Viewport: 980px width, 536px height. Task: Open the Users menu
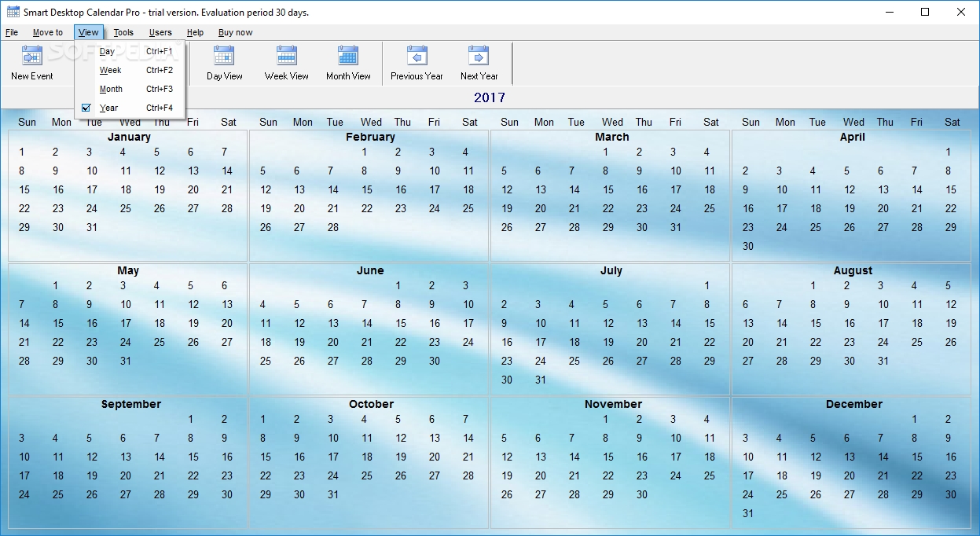(160, 32)
